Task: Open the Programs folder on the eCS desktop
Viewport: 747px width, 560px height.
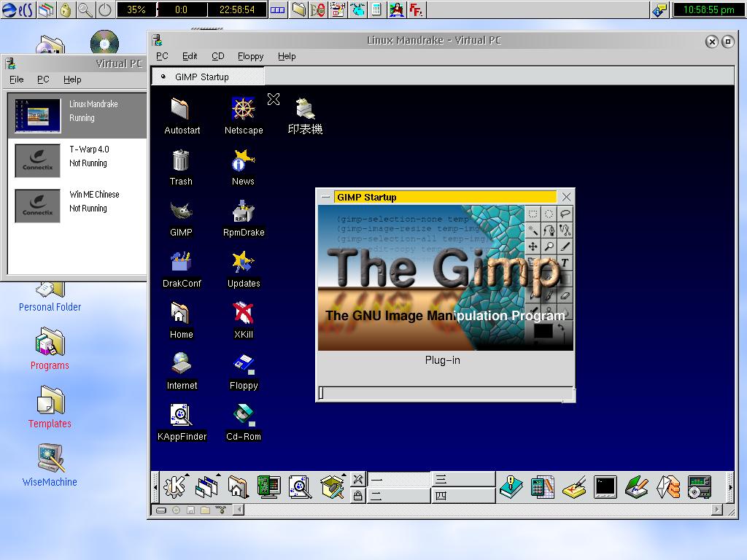Action: (50, 349)
